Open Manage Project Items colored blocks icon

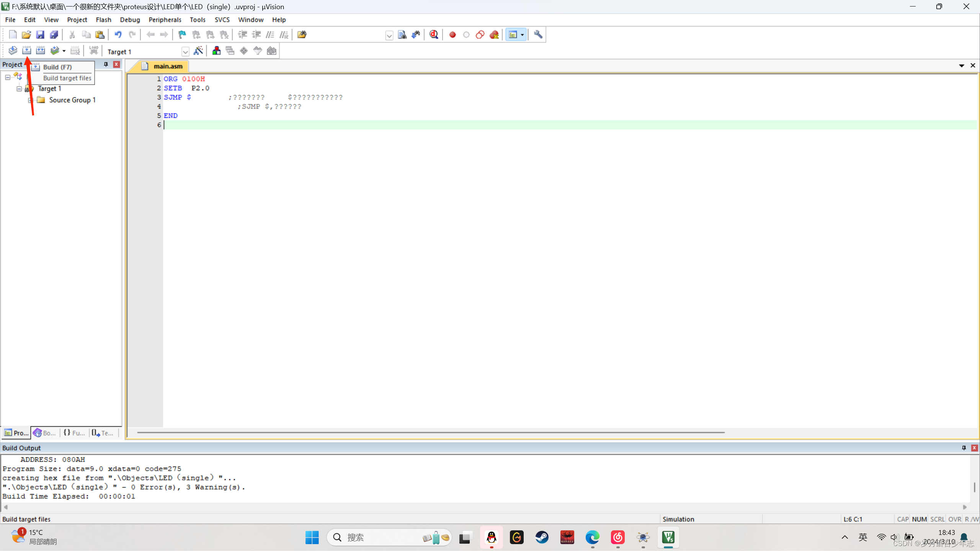tap(216, 51)
